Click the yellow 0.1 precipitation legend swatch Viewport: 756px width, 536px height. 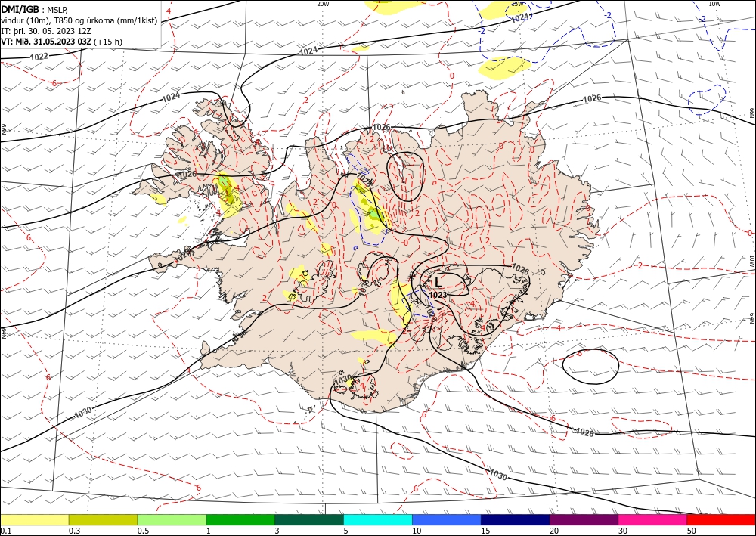tap(34, 519)
